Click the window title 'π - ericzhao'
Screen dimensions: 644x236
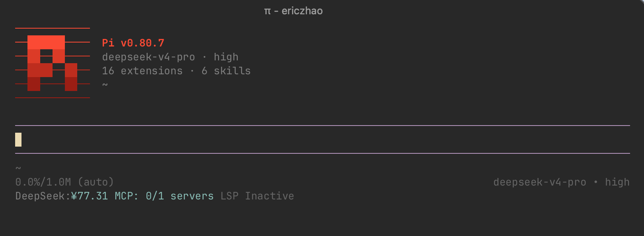pos(293,11)
